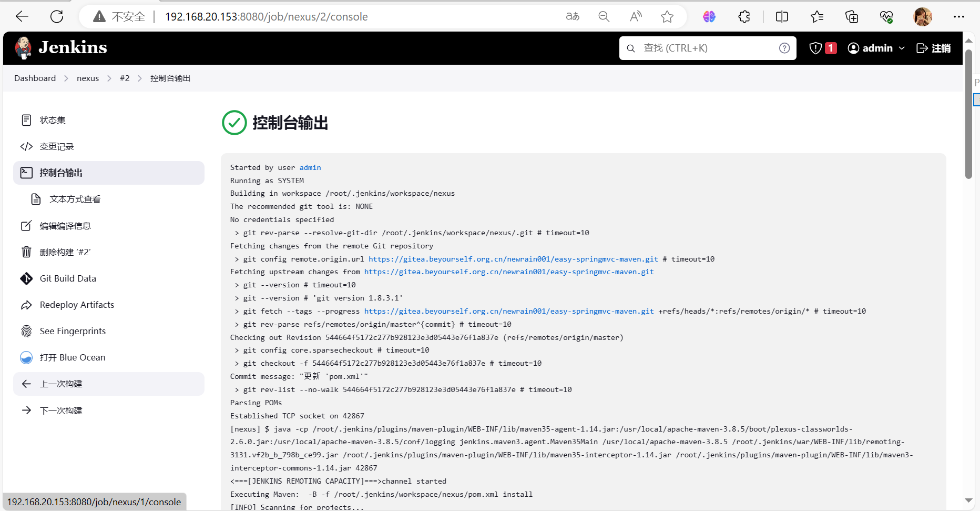Click 删除构建 '#2' sidebar item

pos(109,252)
